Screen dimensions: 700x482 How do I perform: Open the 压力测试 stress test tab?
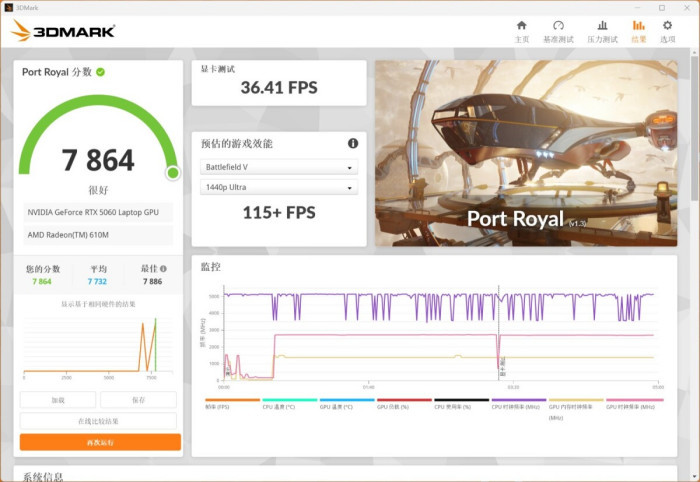[x=602, y=32]
